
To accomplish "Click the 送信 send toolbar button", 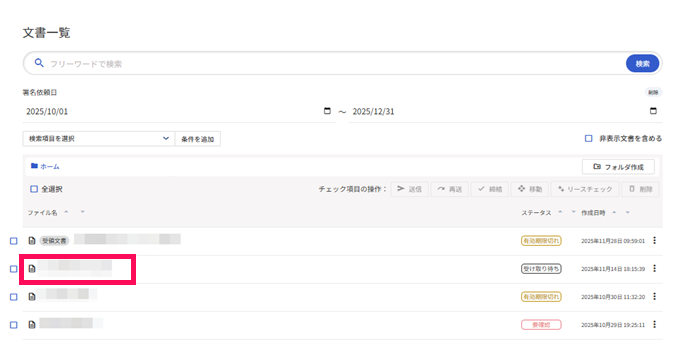I will 410,189.
